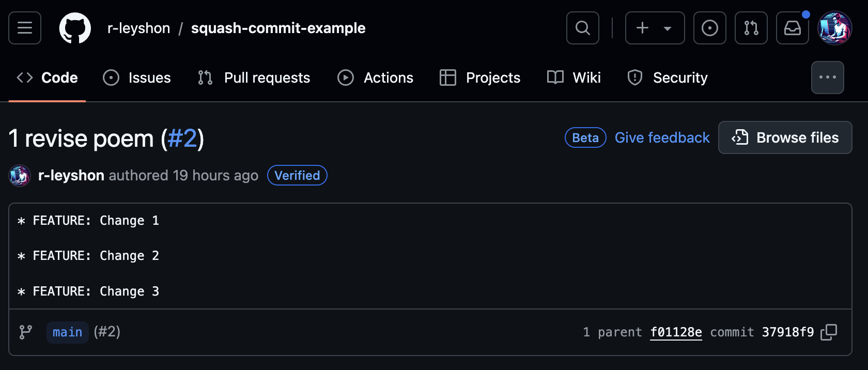Viewport: 868px width, 370px height.
Task: Click the user profile avatar in header
Action: (834, 28)
